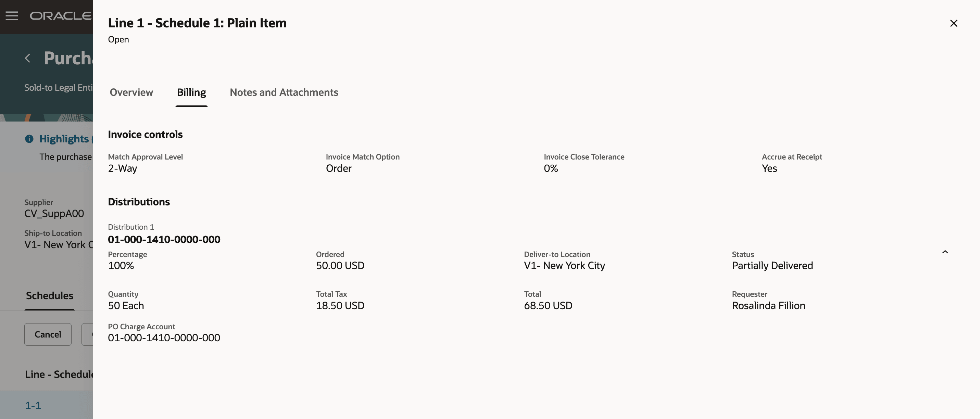This screenshot has height=419, width=980.
Task: Click the Deliver-to Location V1- New York City
Action: pos(564,265)
